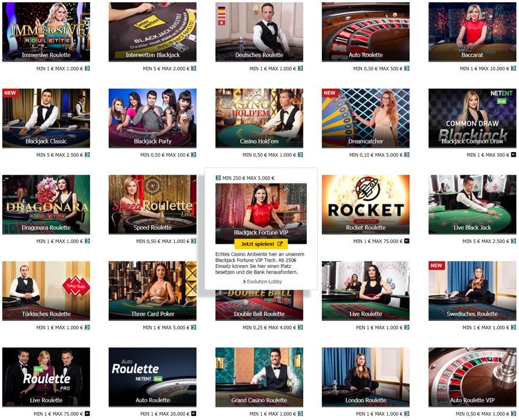
Task: Launch the Live Roulette PRO tile
Action: coord(46,377)
